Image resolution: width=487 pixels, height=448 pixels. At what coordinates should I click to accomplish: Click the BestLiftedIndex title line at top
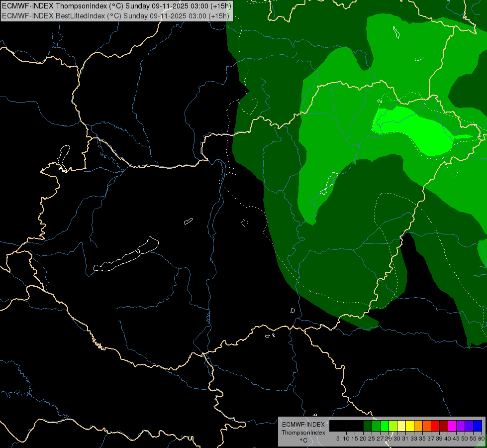[115, 16]
